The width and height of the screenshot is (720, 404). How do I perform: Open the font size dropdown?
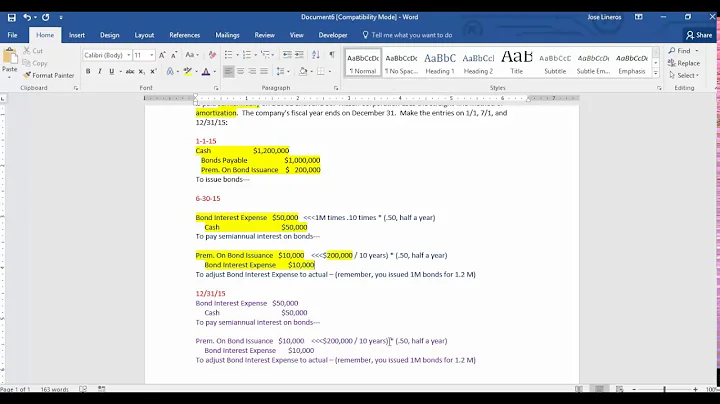pos(152,55)
